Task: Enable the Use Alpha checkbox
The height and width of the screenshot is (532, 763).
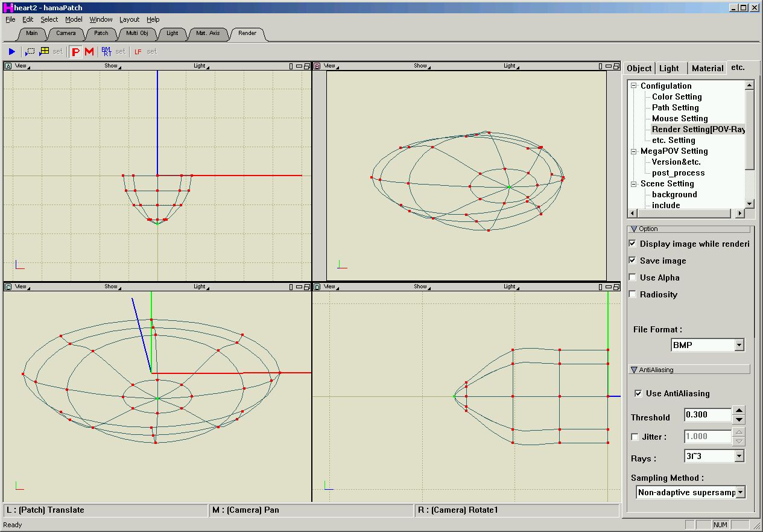Action: pyautogui.click(x=632, y=277)
